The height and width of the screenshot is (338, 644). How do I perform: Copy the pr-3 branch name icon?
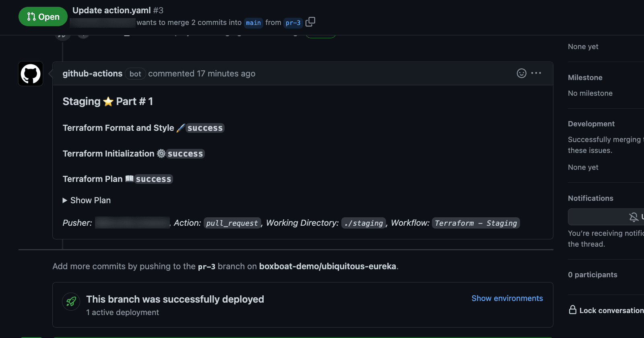tap(310, 22)
